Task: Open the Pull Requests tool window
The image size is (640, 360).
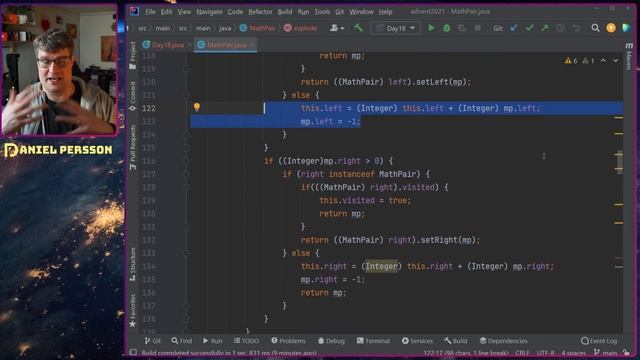Action: pos(133,148)
